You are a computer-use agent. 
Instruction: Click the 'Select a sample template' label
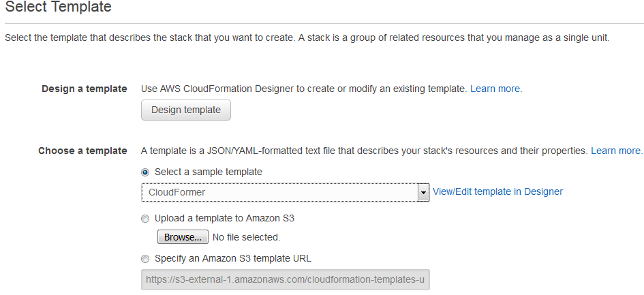coord(209,172)
